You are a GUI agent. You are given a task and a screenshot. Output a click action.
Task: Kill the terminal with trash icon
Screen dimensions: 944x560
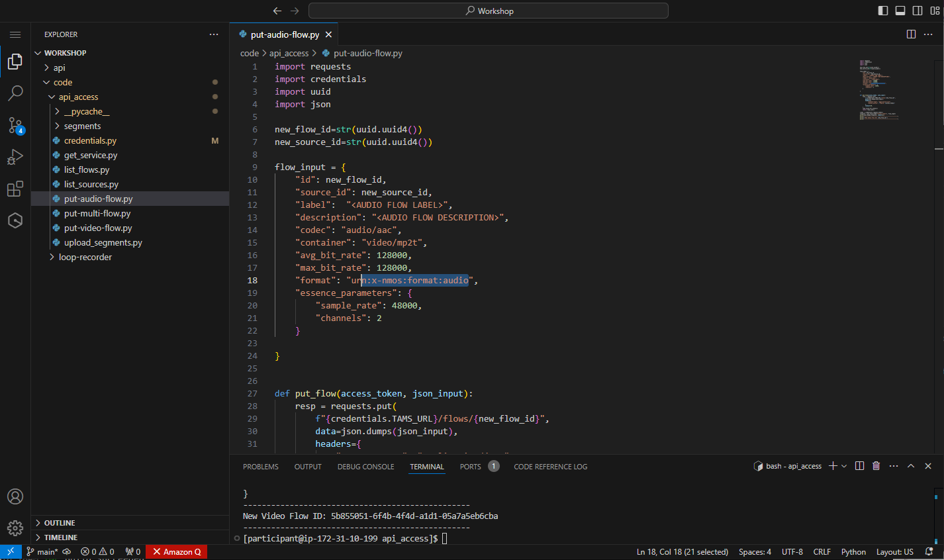pos(876,466)
